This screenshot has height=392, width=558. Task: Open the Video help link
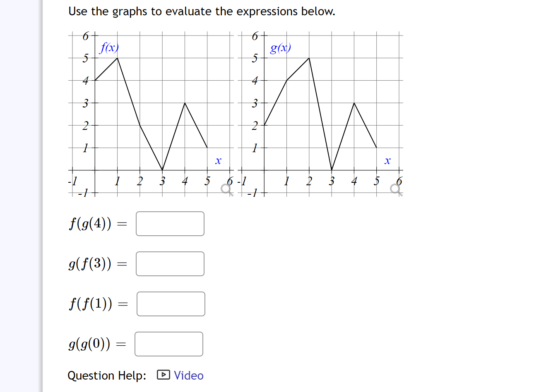pos(189,375)
